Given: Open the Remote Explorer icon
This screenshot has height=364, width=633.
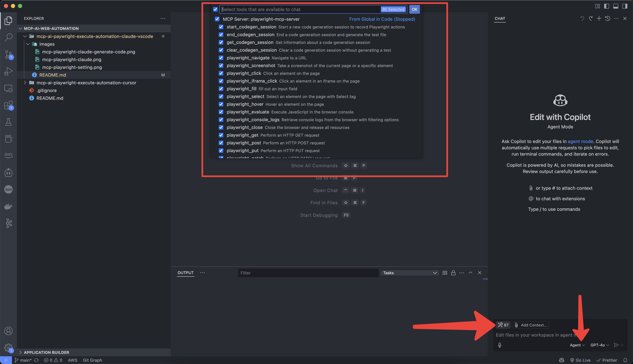Looking at the screenshot, I should [x=8, y=88].
